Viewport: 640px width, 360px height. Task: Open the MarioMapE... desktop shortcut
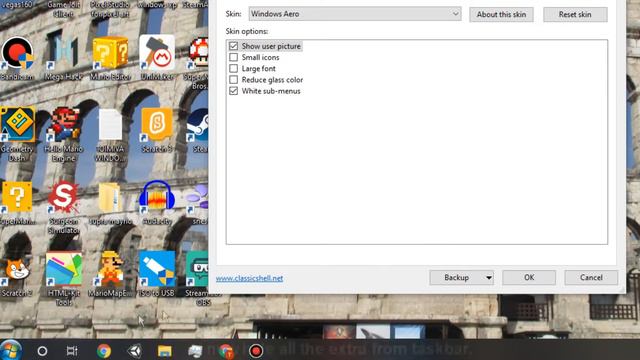(x=110, y=269)
